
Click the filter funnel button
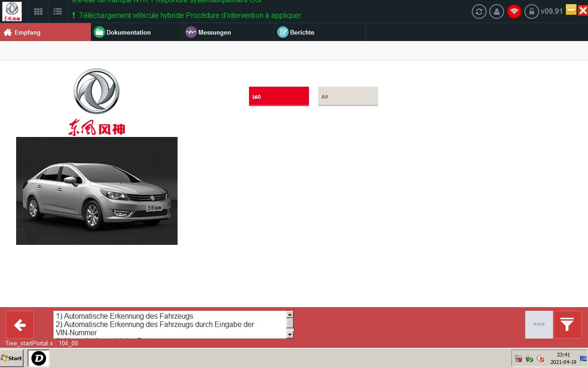[x=567, y=325]
